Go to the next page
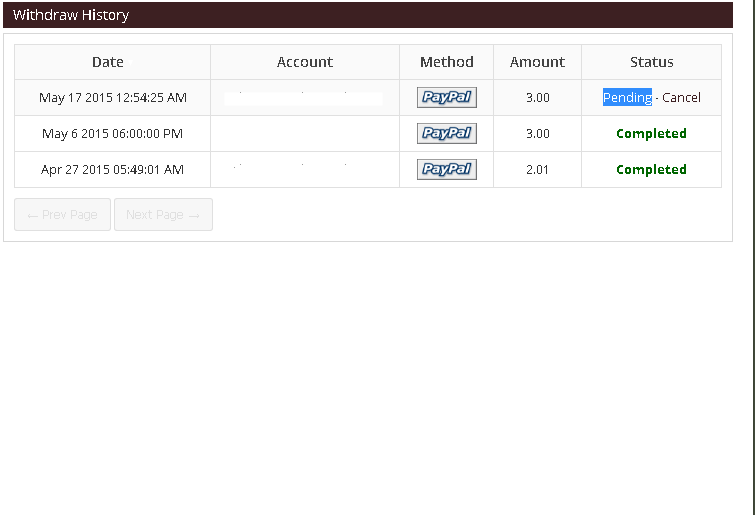Viewport: 755px width, 515px height. point(163,215)
